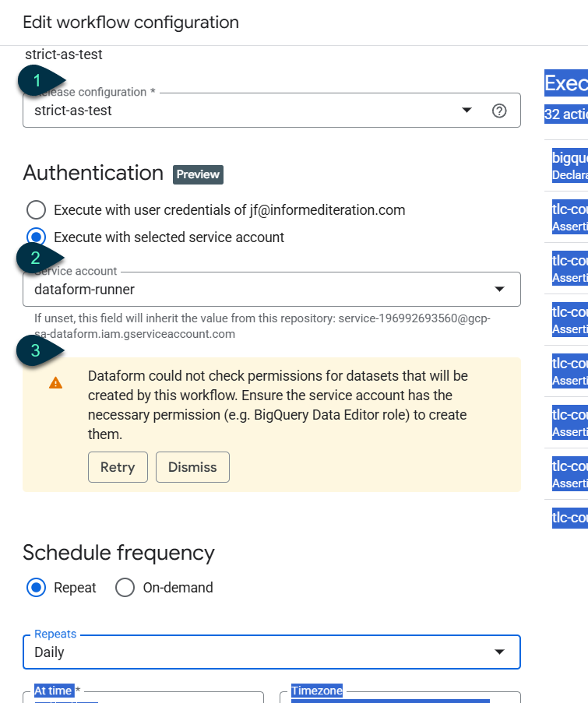Screen dimensions: 588x703
Task: Choose the On-demand schedule frequency option
Action: [x=125, y=588]
